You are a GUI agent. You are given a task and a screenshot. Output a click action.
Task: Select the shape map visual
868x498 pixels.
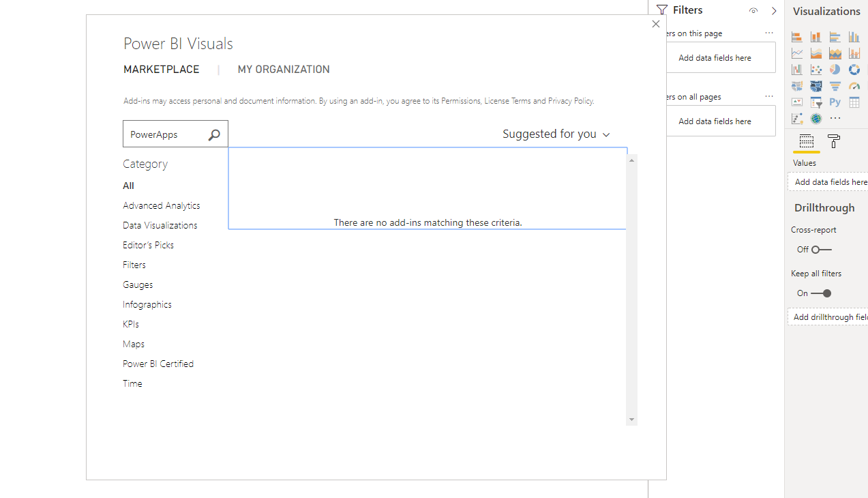click(x=816, y=86)
